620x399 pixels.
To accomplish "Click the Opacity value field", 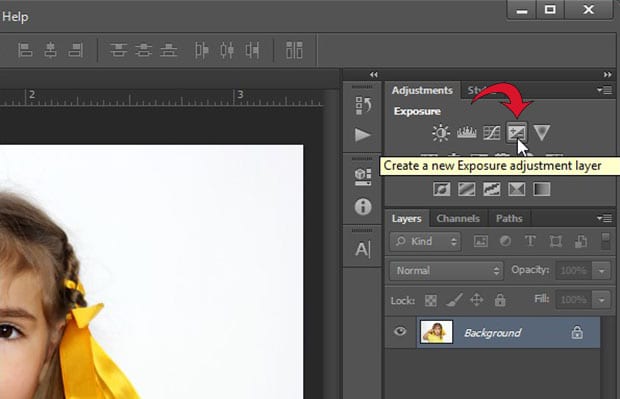I will [x=574, y=271].
